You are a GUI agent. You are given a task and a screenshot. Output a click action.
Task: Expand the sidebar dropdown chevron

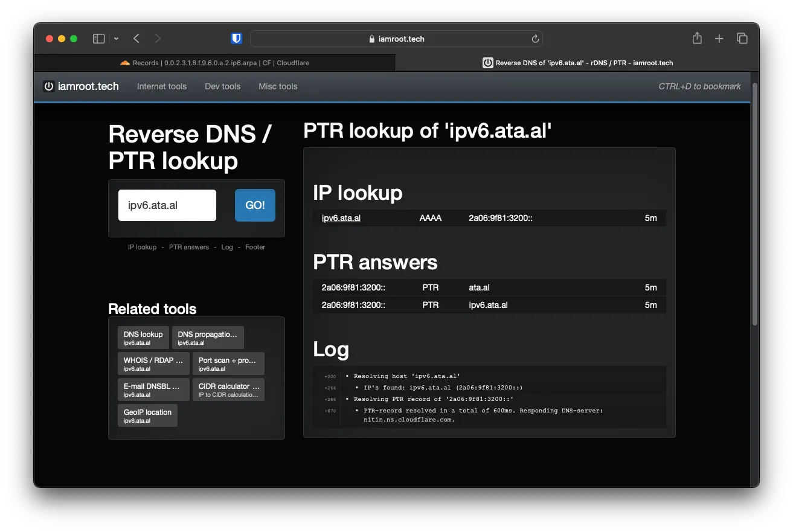116,39
